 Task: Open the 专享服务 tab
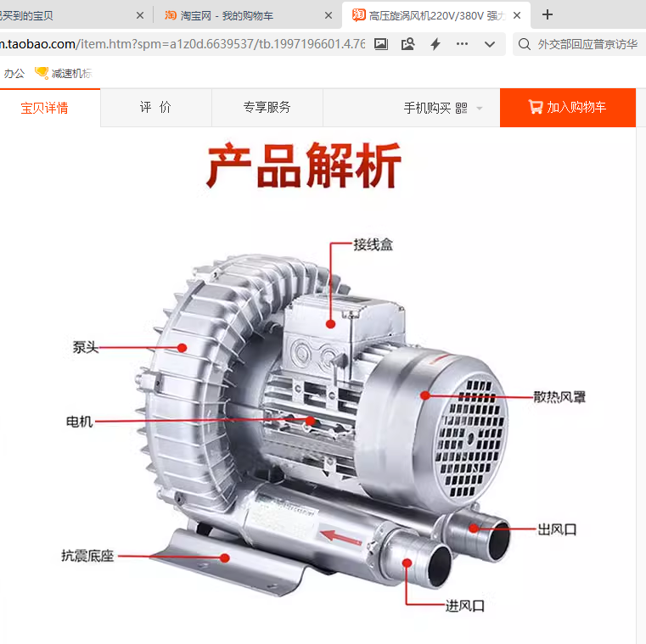[x=267, y=108]
